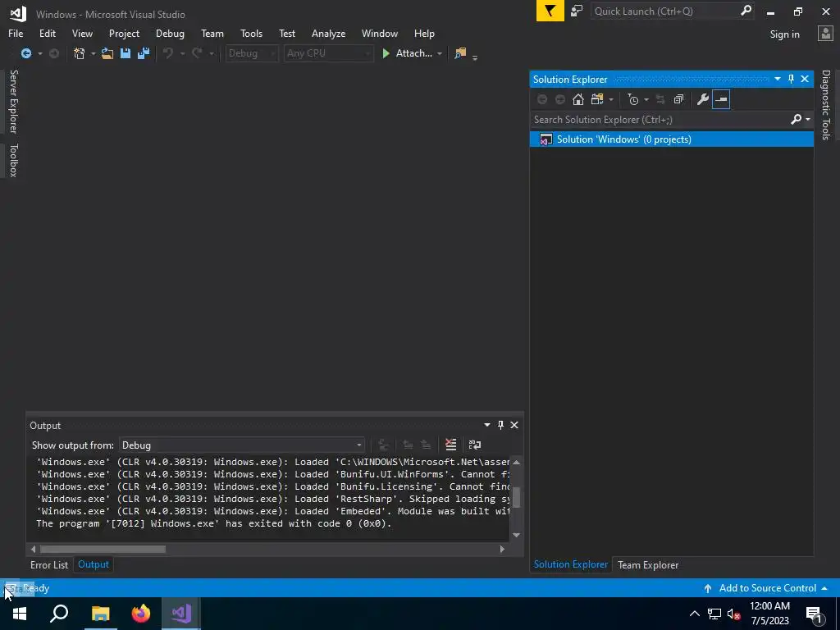
Task: Click the Quick Launch search box
Action: tap(664, 11)
